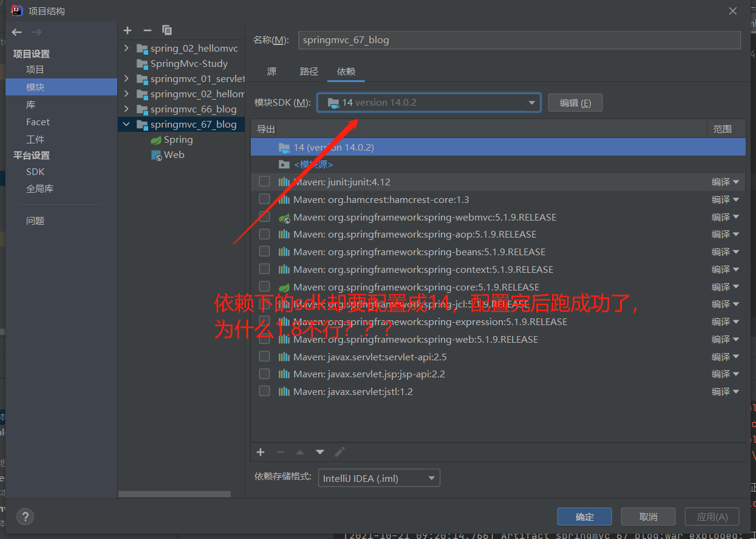756x539 pixels.
Task: Open 问题 section in sidebar
Action: [x=35, y=221]
